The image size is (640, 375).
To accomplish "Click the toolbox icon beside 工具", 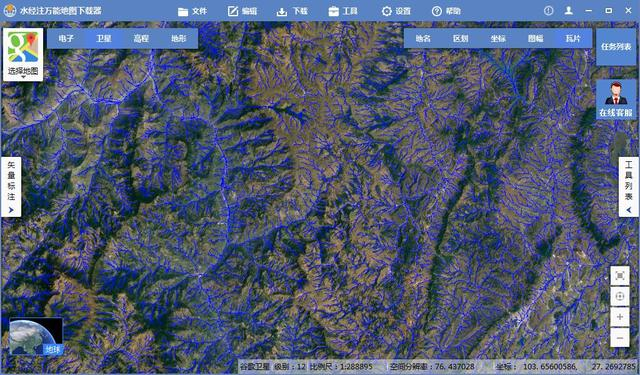I will (x=333, y=11).
